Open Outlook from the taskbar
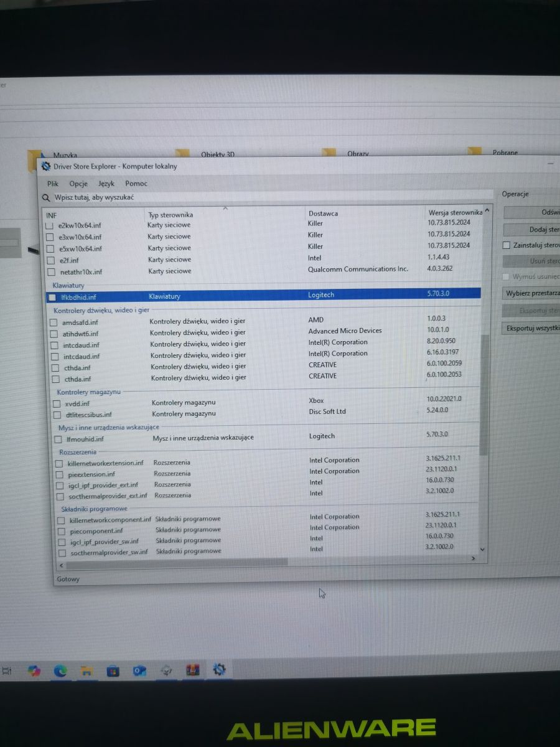This screenshot has height=747, width=560. tap(139, 670)
